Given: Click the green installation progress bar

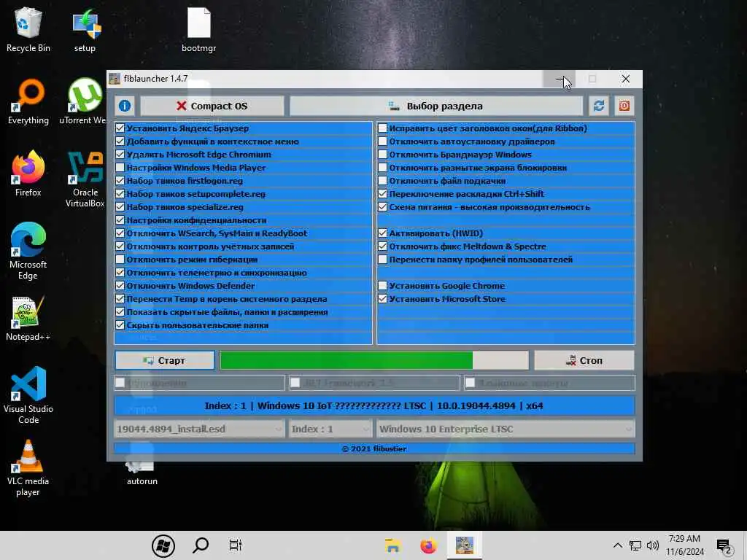Looking at the screenshot, I should (x=374, y=360).
